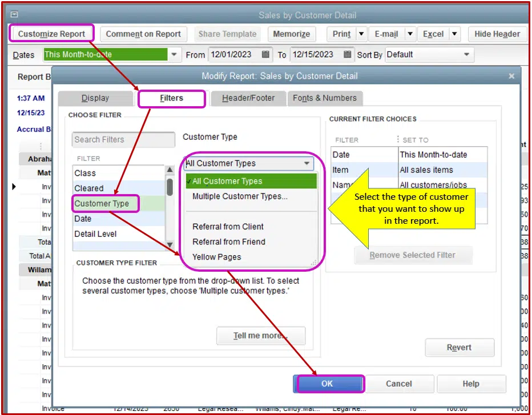The image size is (532, 415).
Task: Open the Dates range dropdown
Action: [174, 54]
